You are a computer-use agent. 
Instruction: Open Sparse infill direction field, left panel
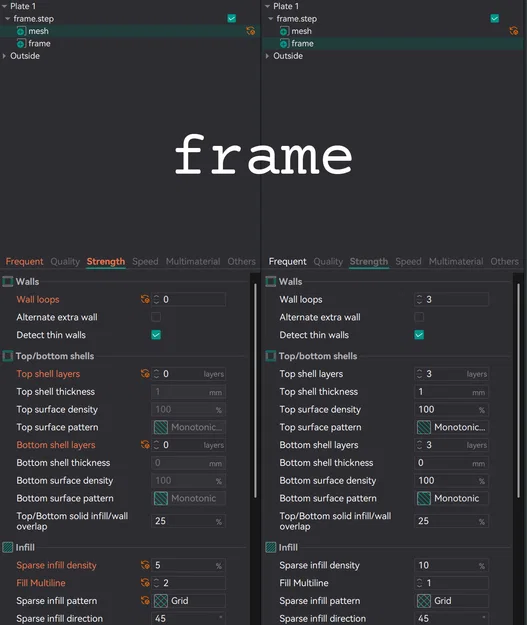click(x=189, y=618)
